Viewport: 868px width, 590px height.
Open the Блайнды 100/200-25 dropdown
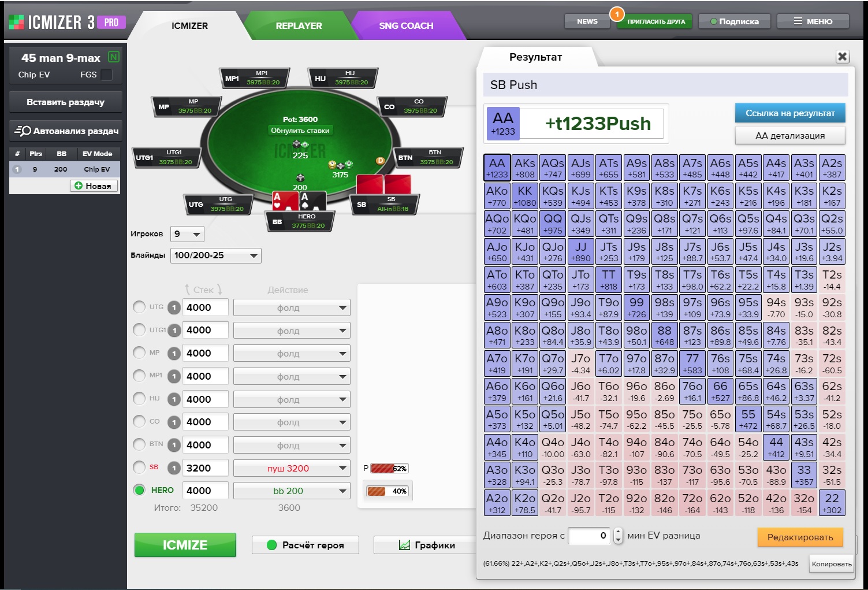tap(215, 255)
